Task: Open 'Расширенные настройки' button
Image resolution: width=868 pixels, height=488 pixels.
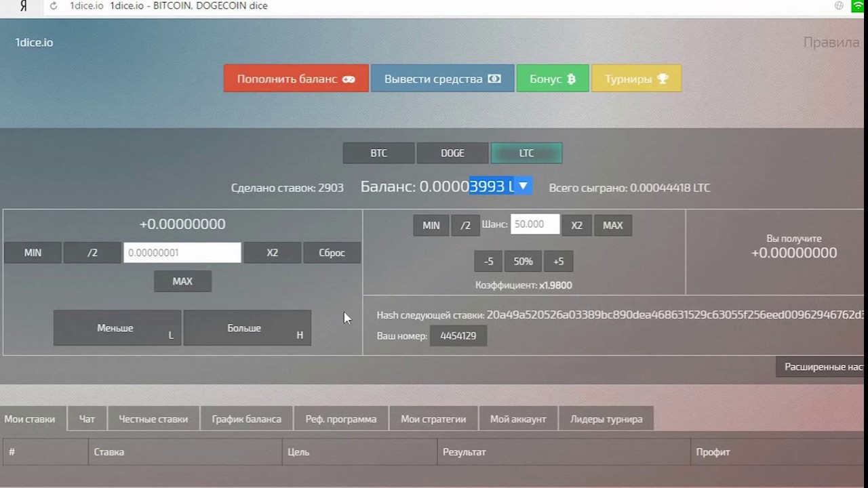Action: click(x=821, y=367)
